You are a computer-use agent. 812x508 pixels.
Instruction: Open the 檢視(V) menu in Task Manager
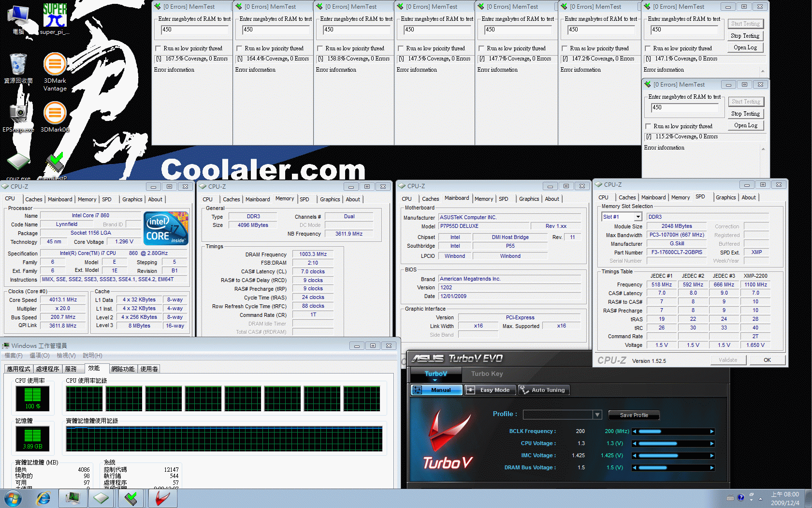66,356
